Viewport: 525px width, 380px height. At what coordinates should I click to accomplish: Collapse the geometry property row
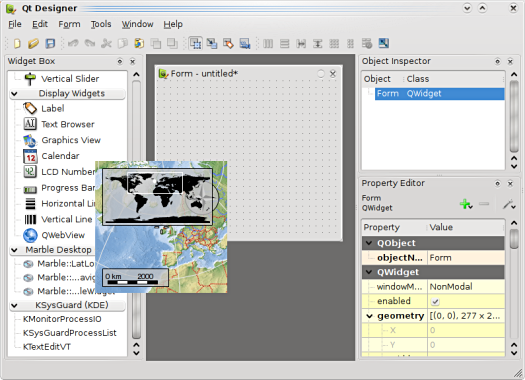[369, 316]
